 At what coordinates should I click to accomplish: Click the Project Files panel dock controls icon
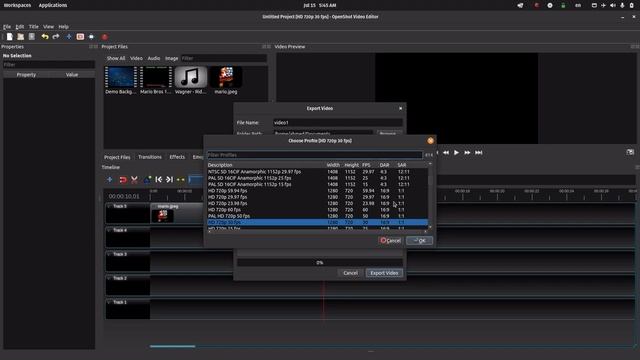(266, 47)
